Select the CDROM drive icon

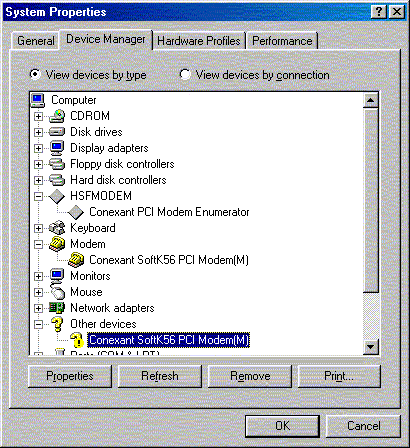point(57,116)
